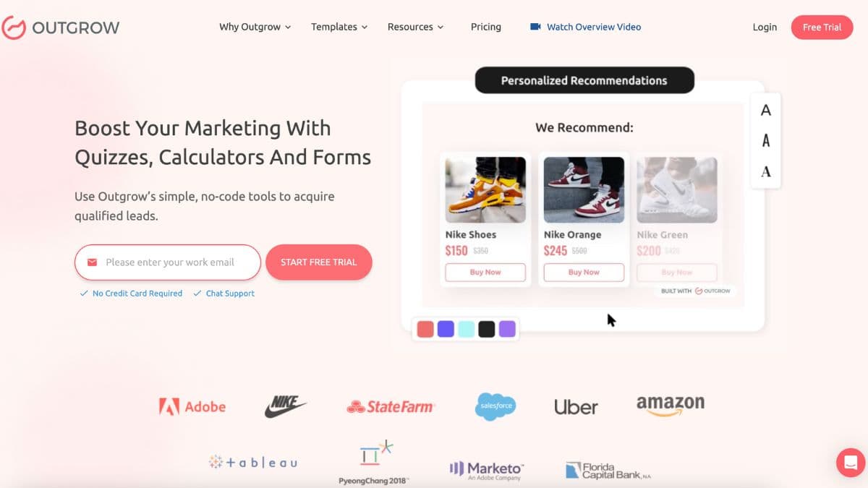Click the Free Trial button

[822, 27]
